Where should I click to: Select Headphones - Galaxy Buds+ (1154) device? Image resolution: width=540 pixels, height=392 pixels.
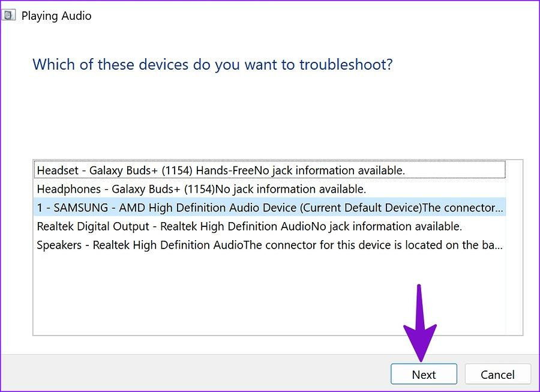click(x=269, y=188)
